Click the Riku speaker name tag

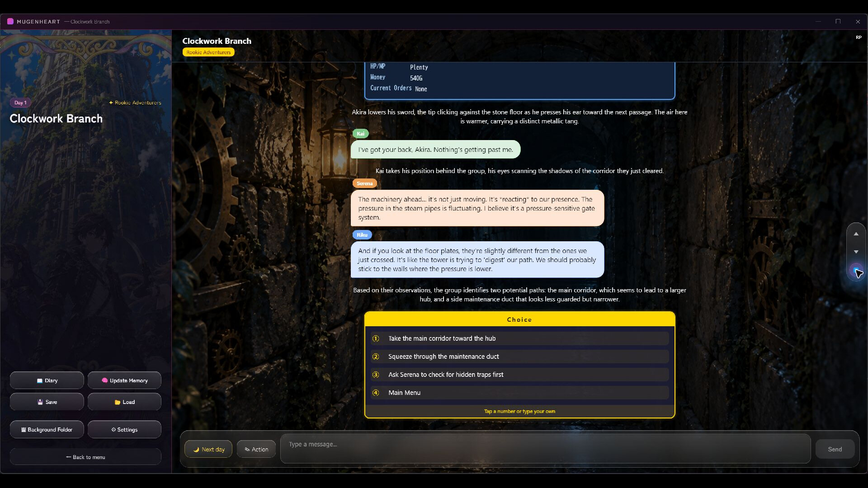tap(362, 235)
